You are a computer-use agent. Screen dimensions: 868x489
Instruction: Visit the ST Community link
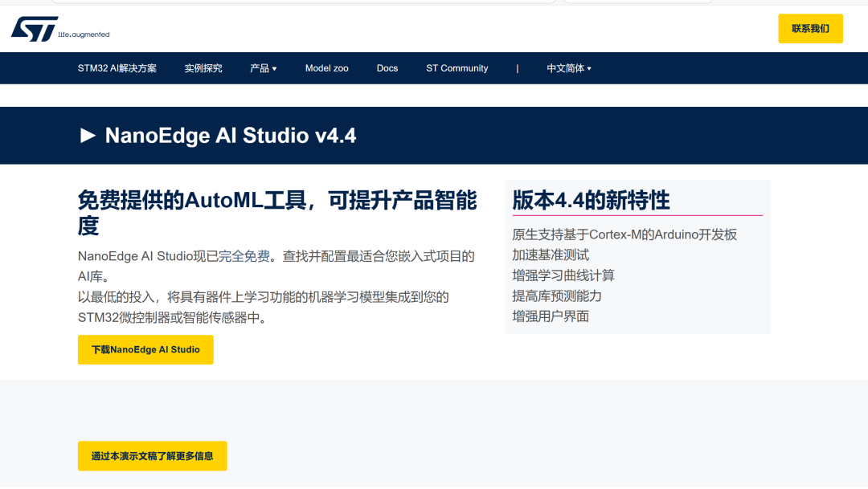(457, 68)
